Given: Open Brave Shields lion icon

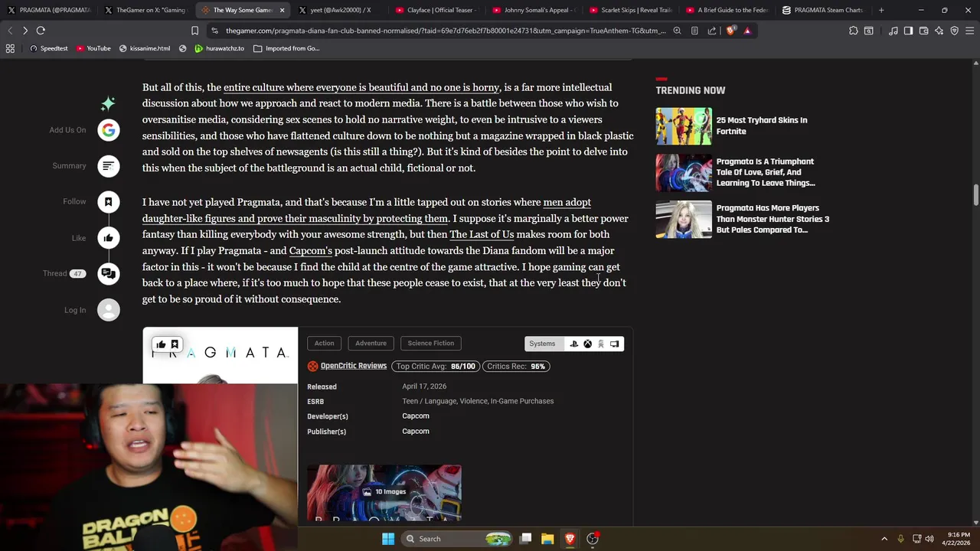Looking at the screenshot, I should point(730,31).
